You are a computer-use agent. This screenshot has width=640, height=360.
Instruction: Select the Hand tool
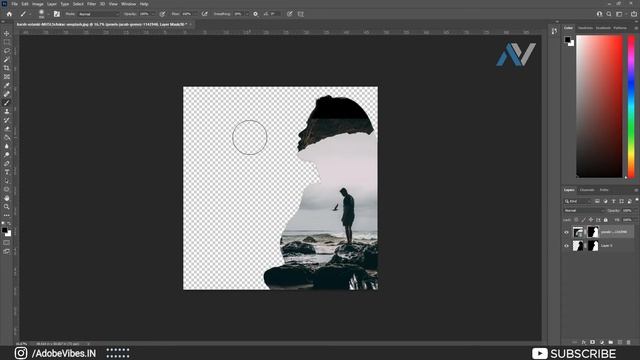click(x=7, y=198)
